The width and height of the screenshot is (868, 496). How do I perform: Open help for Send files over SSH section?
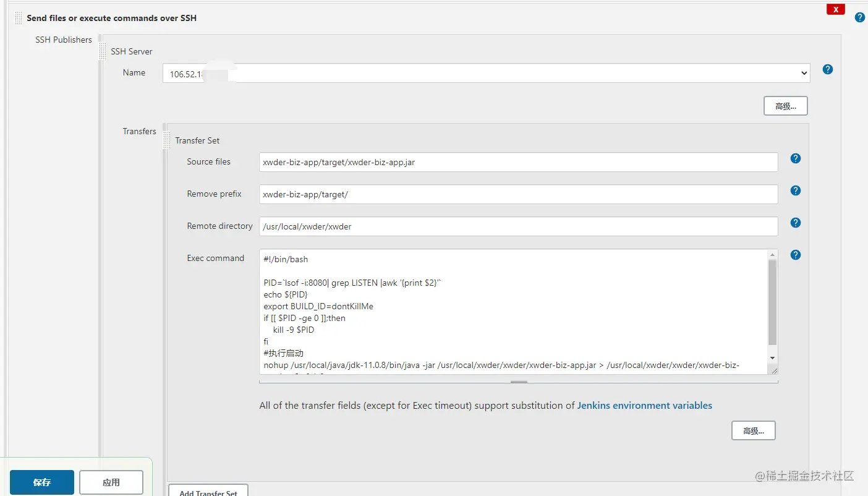tap(859, 17)
